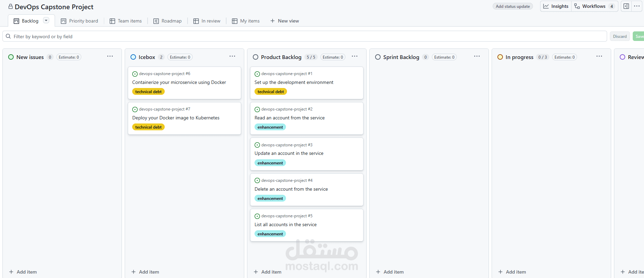Screen dimensions: 644x278
Task: Click devops-capstone-project #1 reference text
Action: [287, 74]
